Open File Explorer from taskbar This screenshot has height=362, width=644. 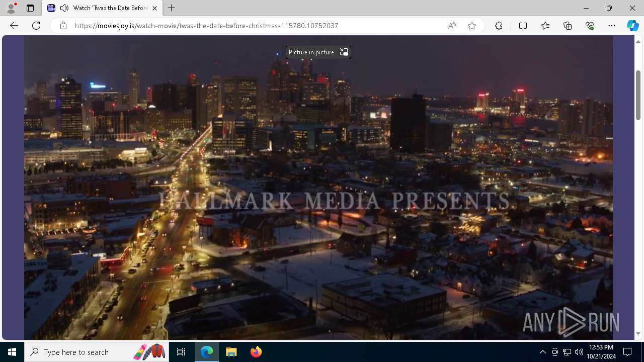[x=231, y=352]
